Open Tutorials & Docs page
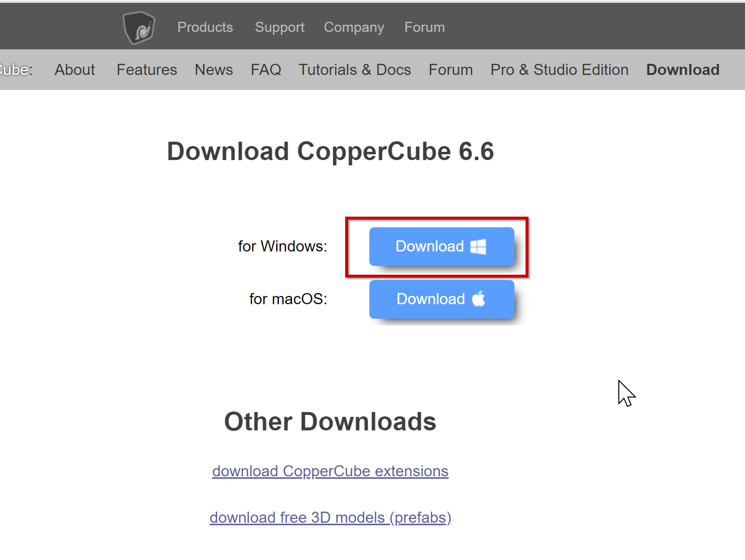 355,70
